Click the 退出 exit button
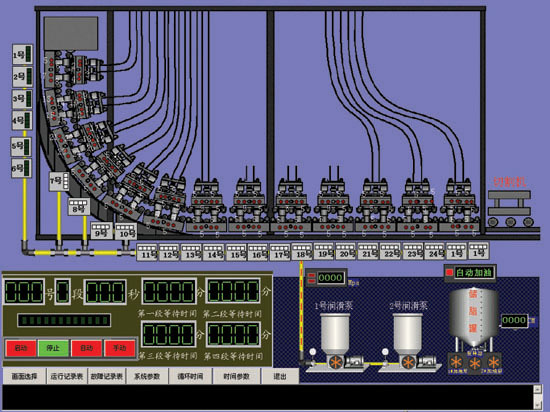This screenshot has width=550, height=412. click(x=280, y=377)
